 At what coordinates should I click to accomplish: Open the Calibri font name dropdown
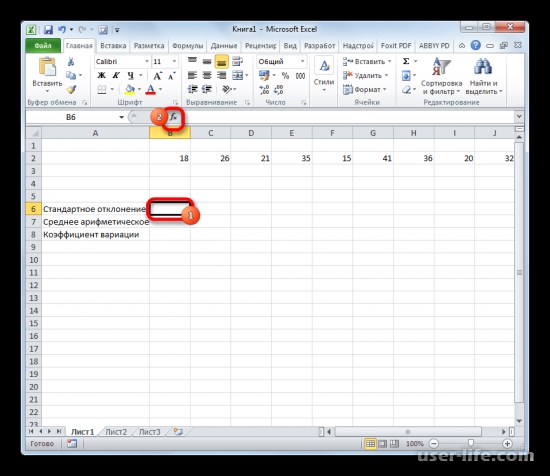147,61
